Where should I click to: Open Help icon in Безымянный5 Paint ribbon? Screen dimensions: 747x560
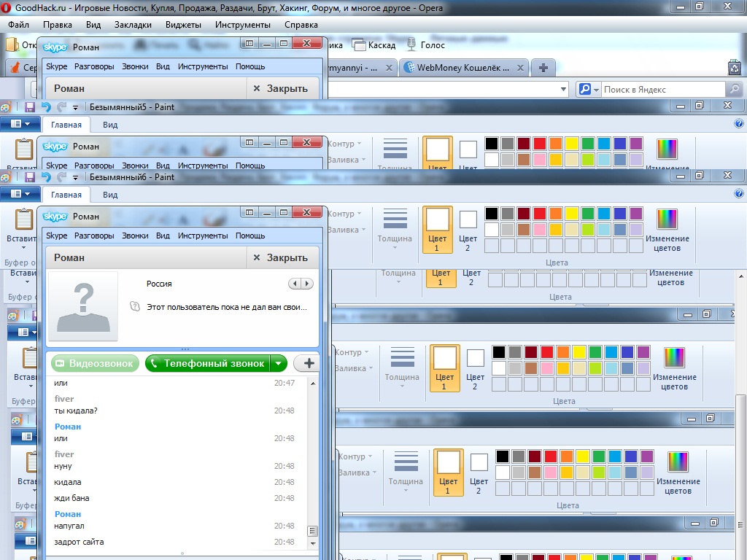[739, 123]
